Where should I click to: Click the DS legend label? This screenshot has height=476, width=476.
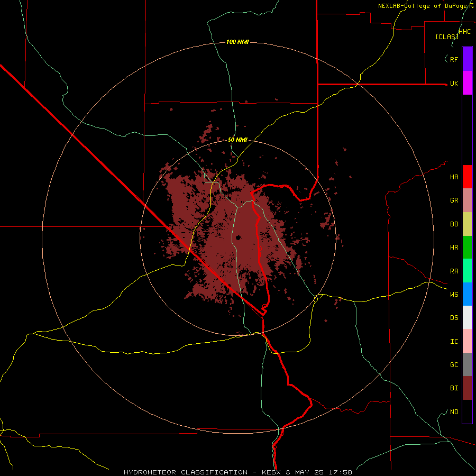(454, 318)
